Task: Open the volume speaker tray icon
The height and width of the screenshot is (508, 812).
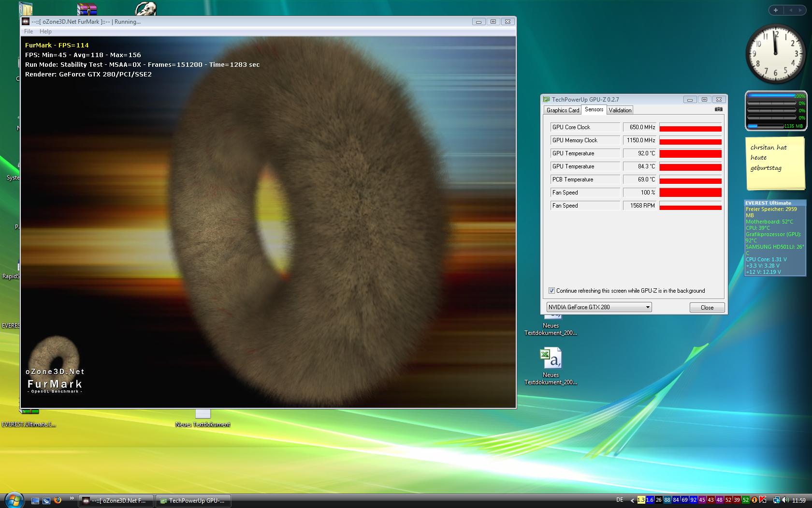Action: (x=784, y=500)
